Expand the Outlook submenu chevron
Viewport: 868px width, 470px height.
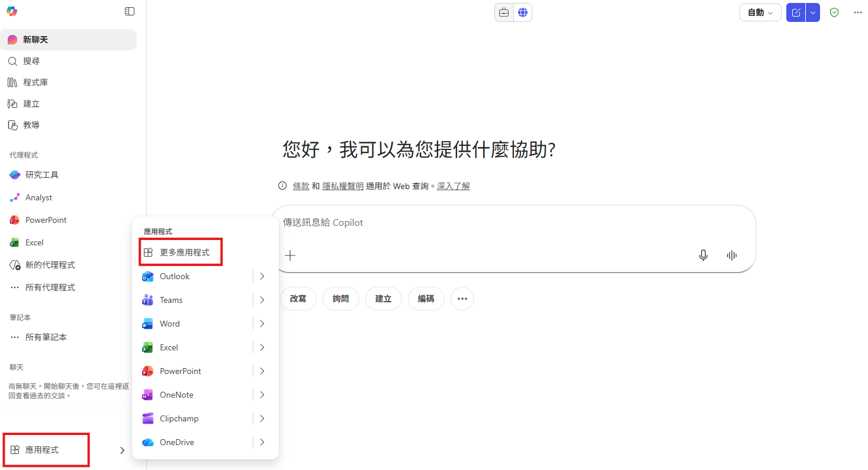[262, 276]
